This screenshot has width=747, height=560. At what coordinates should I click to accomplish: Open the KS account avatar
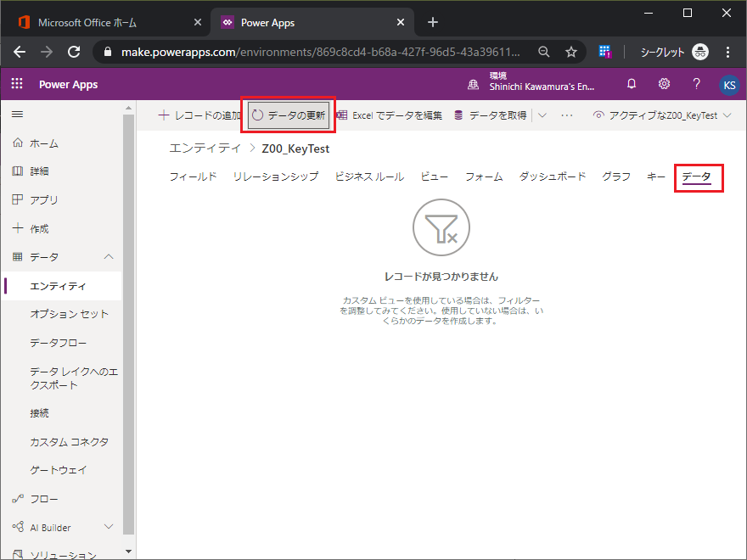point(729,85)
